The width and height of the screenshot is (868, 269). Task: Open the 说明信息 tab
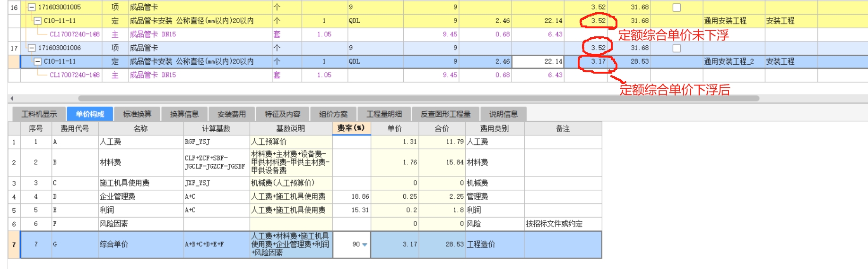click(503, 114)
